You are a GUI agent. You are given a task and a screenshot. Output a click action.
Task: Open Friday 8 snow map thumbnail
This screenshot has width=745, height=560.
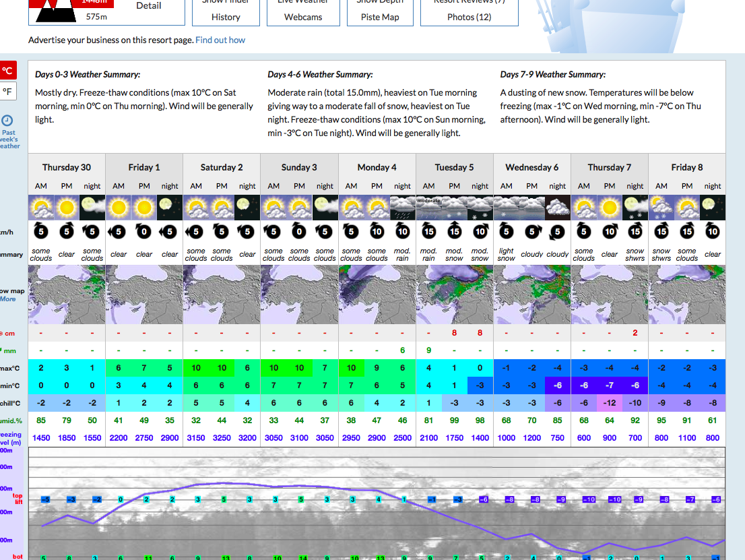click(x=687, y=294)
